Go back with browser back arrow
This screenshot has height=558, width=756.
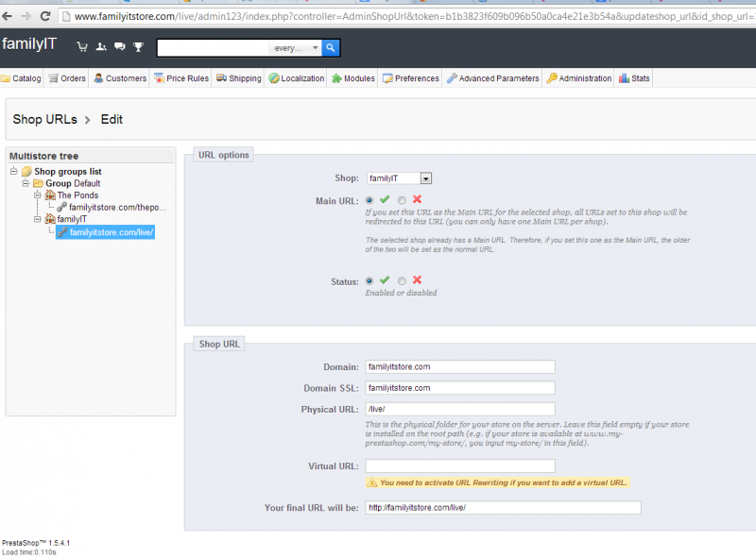point(8,16)
